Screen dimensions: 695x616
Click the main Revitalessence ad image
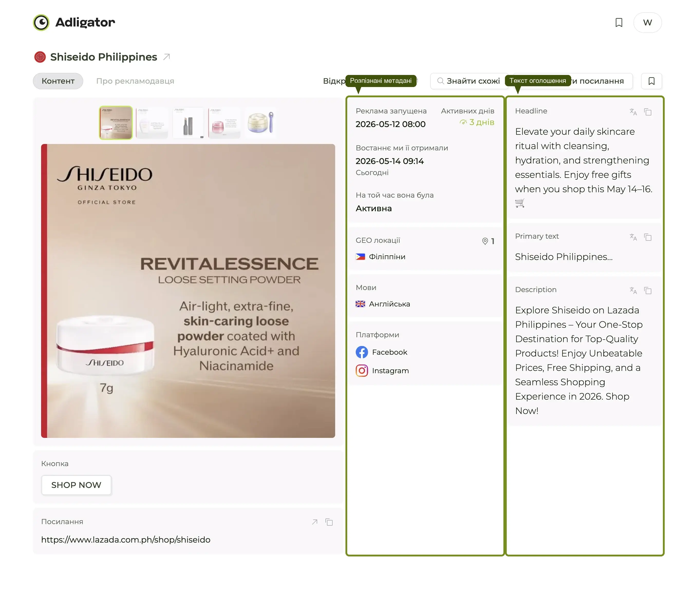click(188, 291)
